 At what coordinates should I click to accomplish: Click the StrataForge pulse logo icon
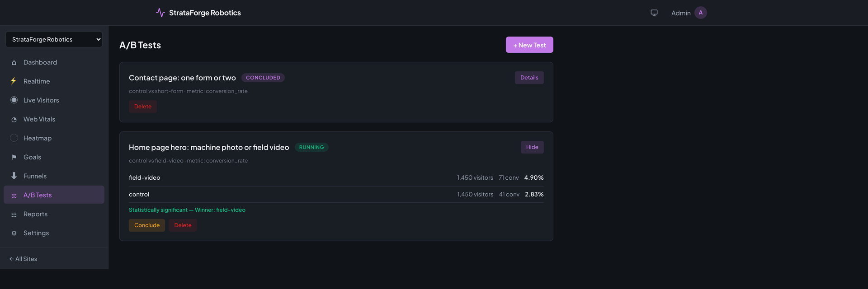click(x=160, y=13)
